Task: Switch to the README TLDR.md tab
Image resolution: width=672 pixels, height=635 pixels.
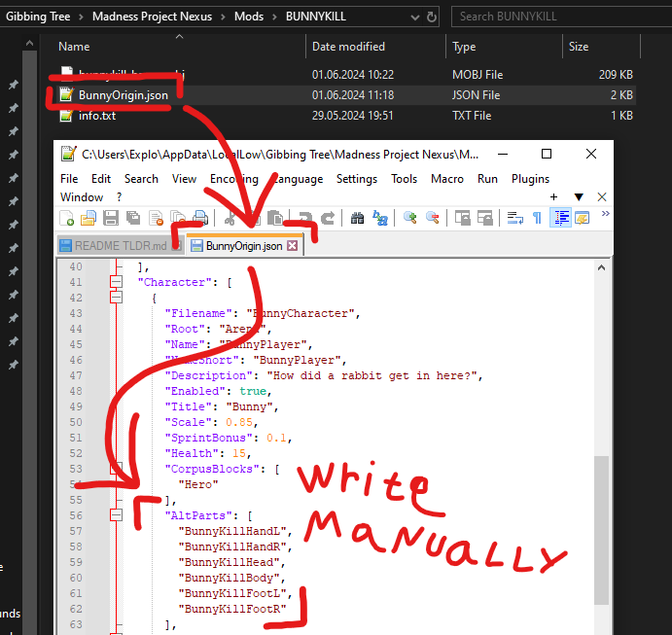Action: click(121, 245)
